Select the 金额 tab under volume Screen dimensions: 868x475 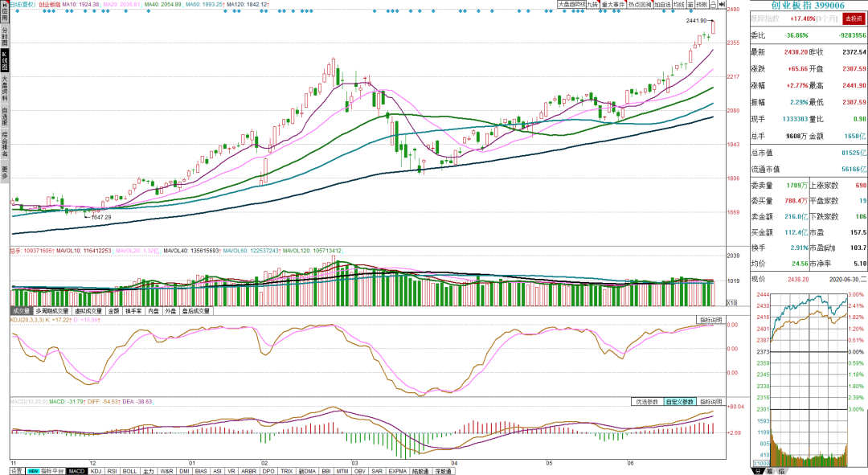(x=113, y=311)
